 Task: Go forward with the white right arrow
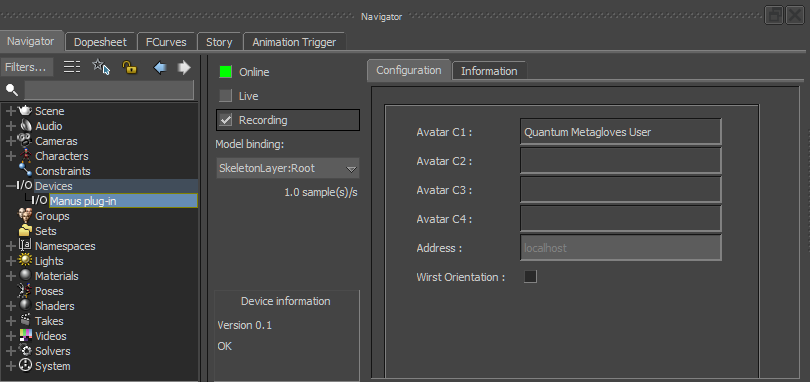point(184,68)
